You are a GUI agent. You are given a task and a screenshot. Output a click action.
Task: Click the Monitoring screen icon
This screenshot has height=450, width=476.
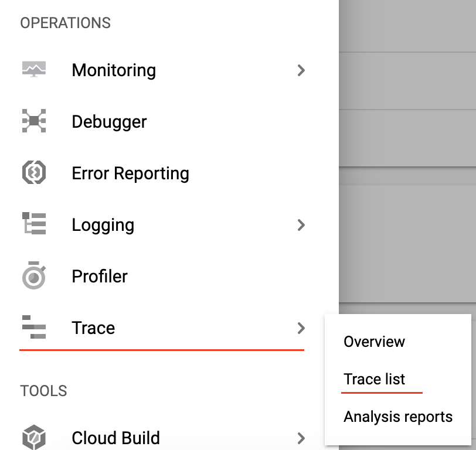coord(34,70)
